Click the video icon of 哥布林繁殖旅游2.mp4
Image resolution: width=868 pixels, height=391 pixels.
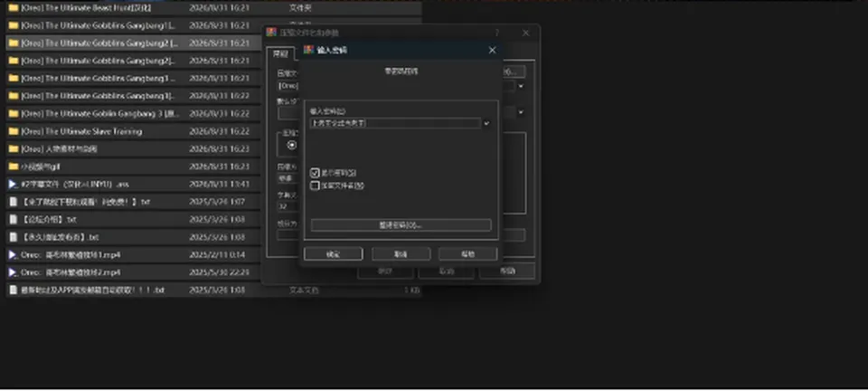[x=14, y=273]
